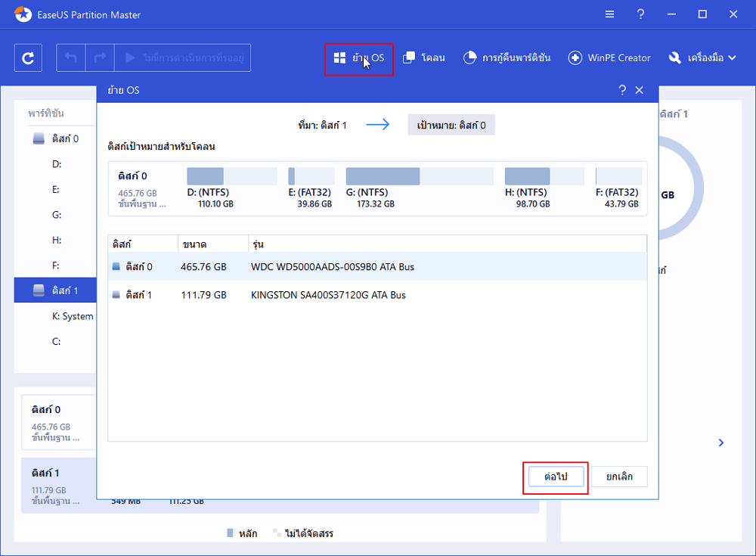This screenshot has width=756, height=556.
Task: Click ที่มา: ดิสก์ 1 source label
Action: 322,126
